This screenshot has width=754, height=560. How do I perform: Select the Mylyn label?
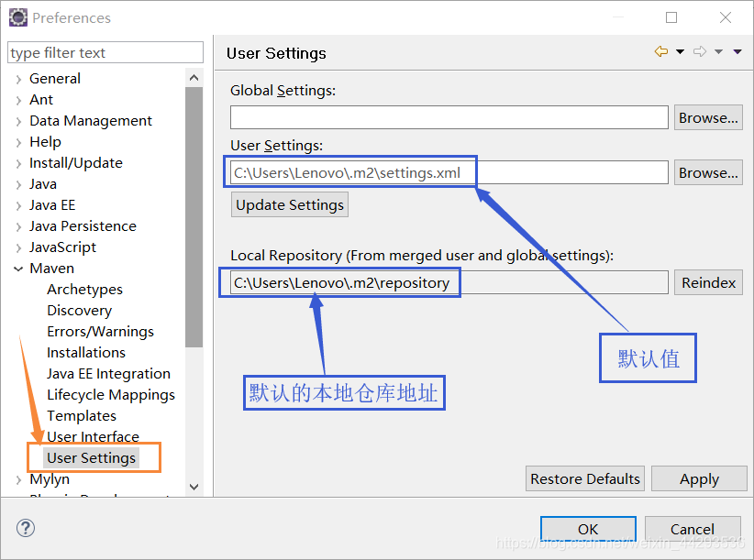pyautogui.click(x=50, y=478)
